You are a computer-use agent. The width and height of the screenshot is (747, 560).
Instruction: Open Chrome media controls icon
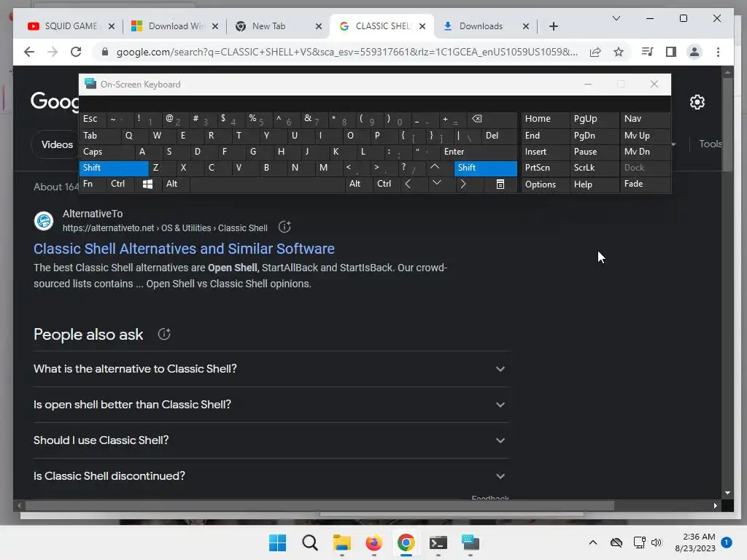pos(647,52)
